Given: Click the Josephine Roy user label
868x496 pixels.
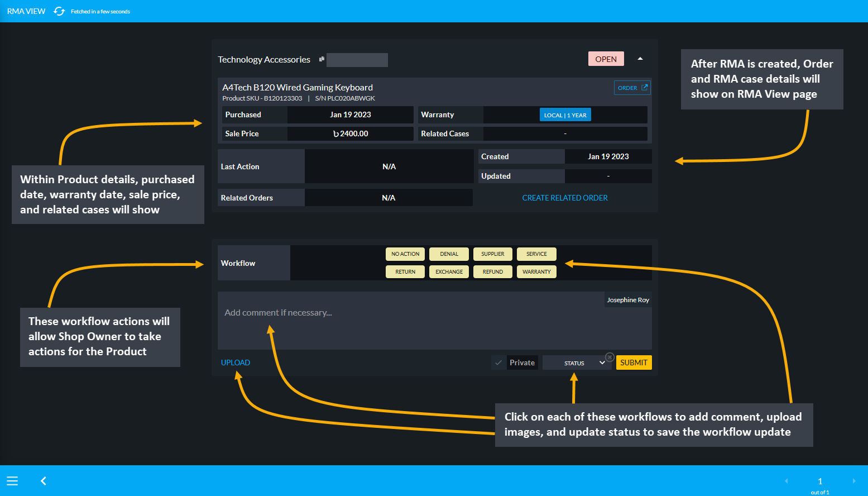Looking at the screenshot, I should (628, 300).
